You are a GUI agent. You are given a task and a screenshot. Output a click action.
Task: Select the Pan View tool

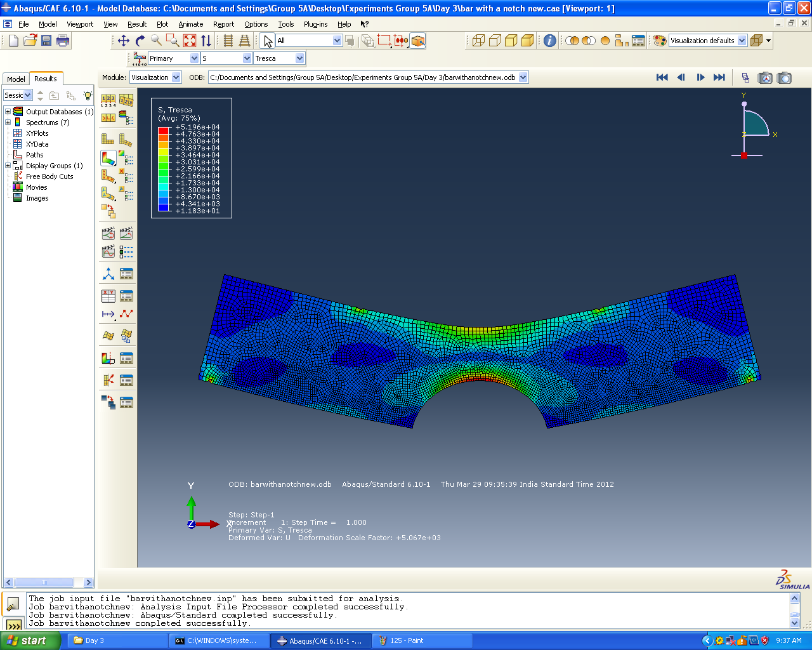(124, 41)
